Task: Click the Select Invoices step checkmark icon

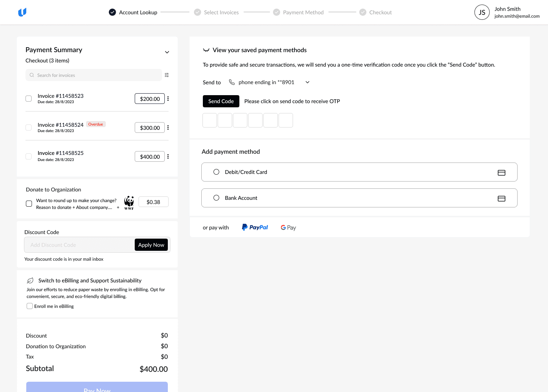Action: point(198,12)
